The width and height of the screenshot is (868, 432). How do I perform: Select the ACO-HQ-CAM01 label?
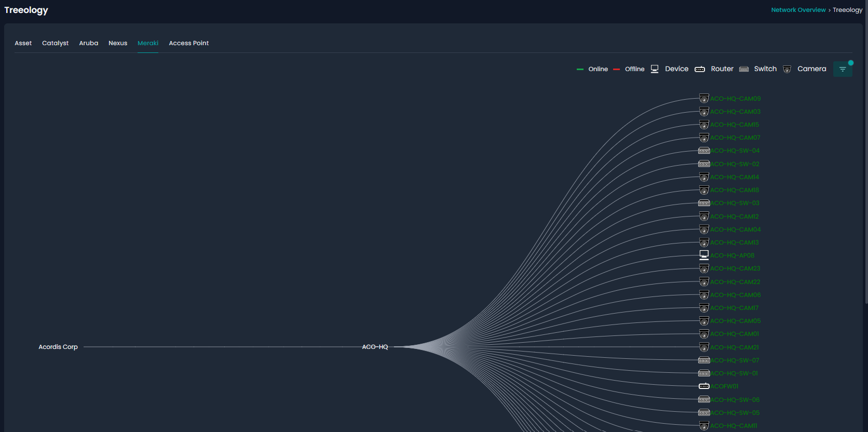(735, 334)
